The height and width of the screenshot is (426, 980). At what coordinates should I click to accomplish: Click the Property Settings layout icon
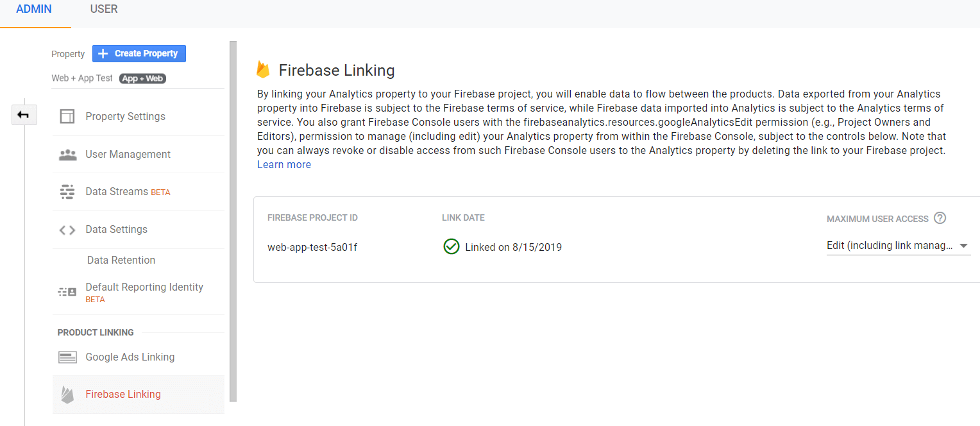(67, 116)
